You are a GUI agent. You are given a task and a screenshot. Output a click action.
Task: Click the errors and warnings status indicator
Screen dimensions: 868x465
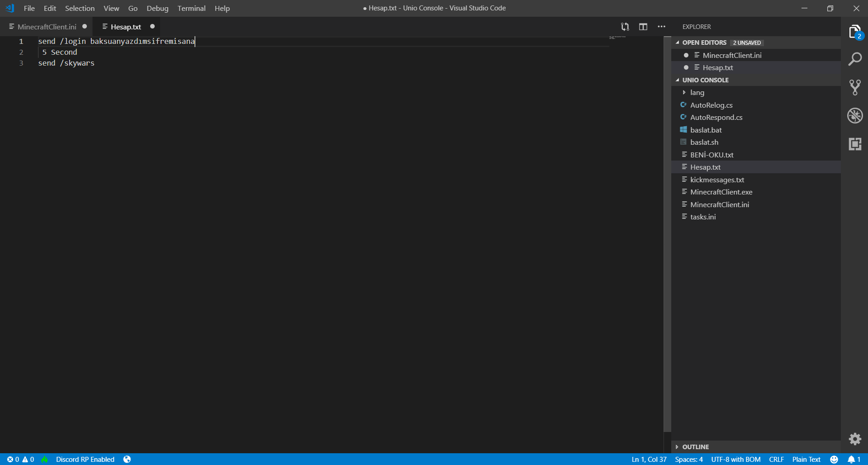(20, 459)
